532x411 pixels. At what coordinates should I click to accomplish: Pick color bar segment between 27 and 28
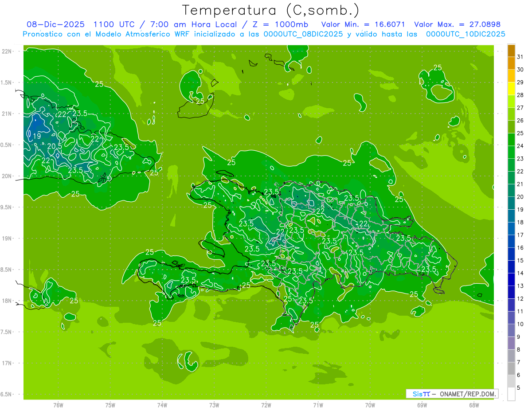511,102
